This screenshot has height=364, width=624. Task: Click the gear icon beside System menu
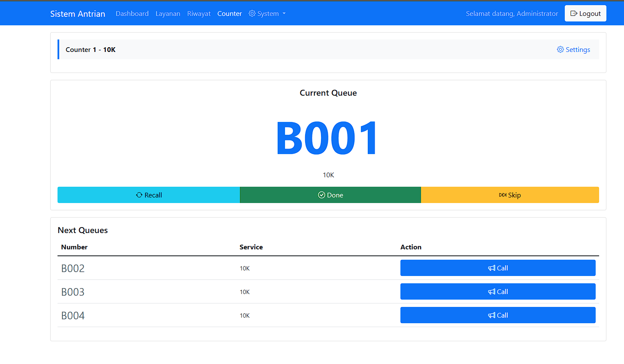click(252, 13)
